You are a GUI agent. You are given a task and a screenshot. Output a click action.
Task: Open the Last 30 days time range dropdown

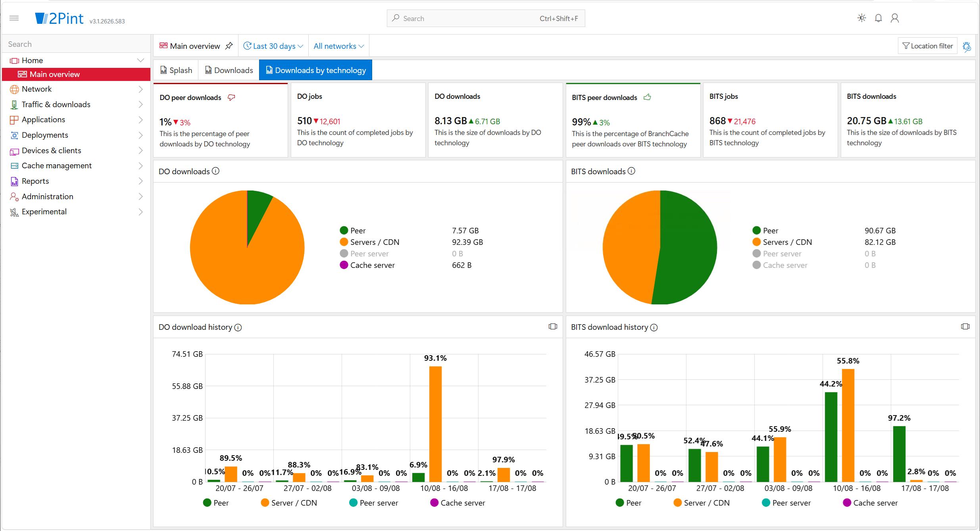tap(273, 46)
